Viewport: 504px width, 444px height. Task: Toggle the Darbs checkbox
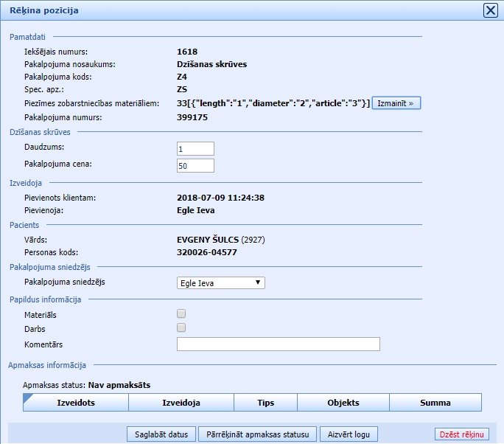coord(181,328)
